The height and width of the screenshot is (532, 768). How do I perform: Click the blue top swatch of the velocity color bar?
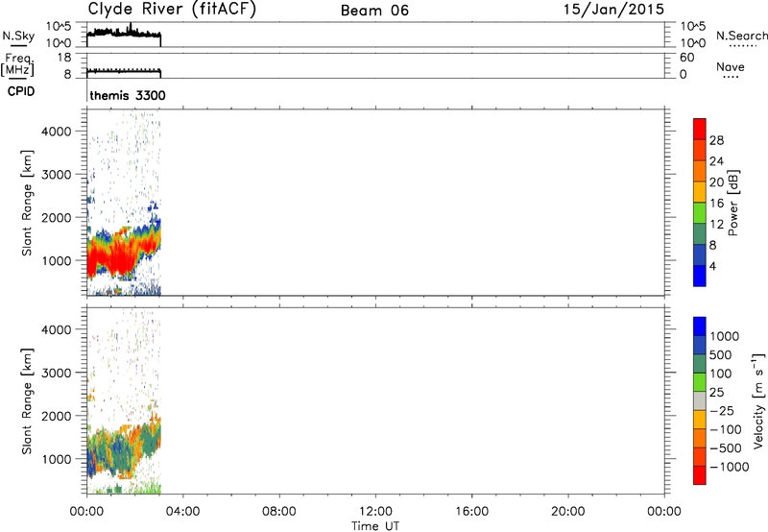(700, 326)
